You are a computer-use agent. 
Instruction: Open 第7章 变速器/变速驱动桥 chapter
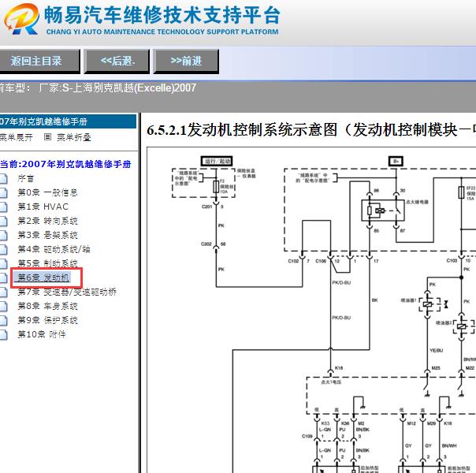tap(67, 292)
